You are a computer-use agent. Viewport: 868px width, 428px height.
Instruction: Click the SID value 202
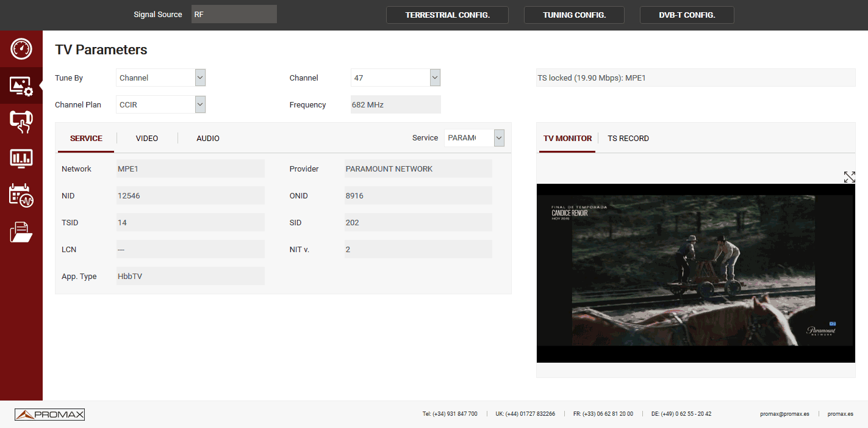point(418,222)
